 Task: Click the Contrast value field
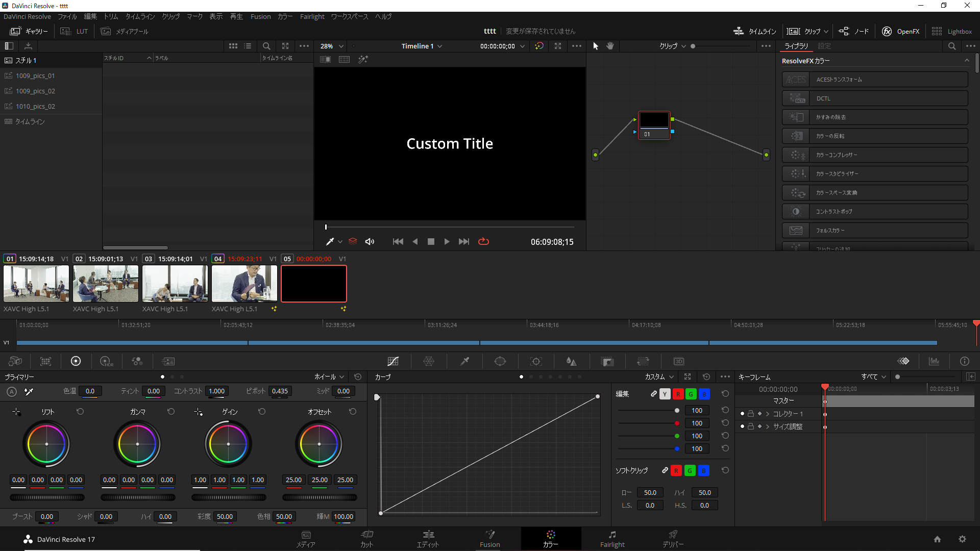(x=216, y=391)
